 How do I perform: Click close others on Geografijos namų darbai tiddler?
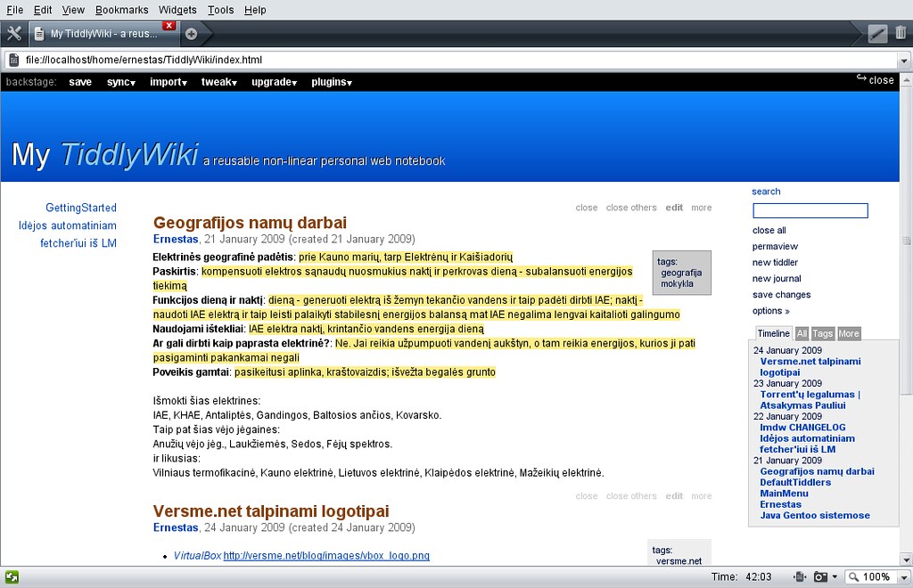point(631,208)
